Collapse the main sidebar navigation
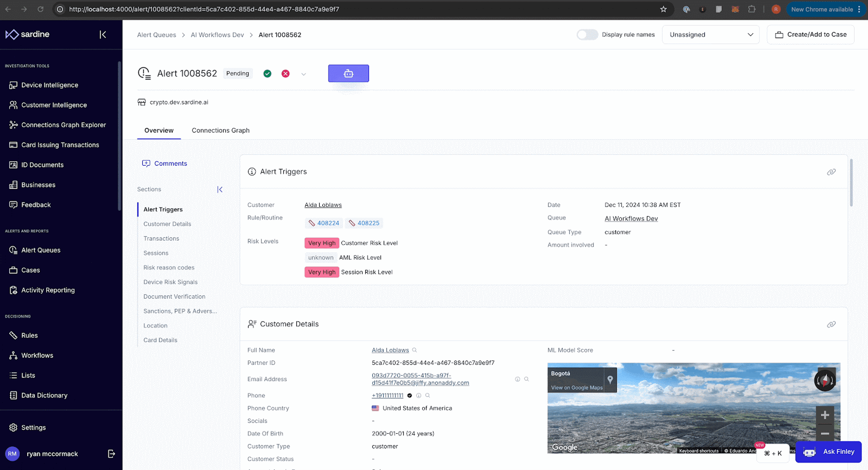 (103, 34)
